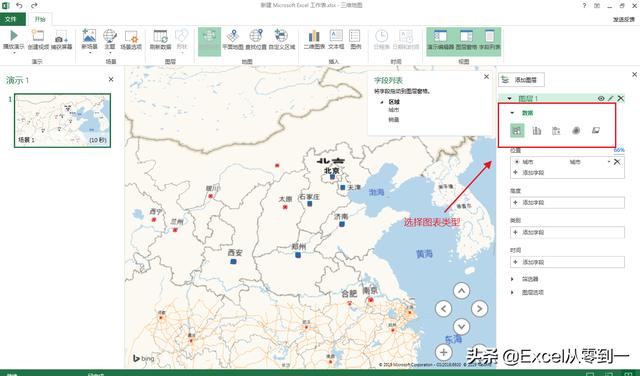Image resolution: width=640 pixels, height=376 pixels.
Task: Toggle the Layer Pane (图层窗格) button
Action: click(466, 41)
